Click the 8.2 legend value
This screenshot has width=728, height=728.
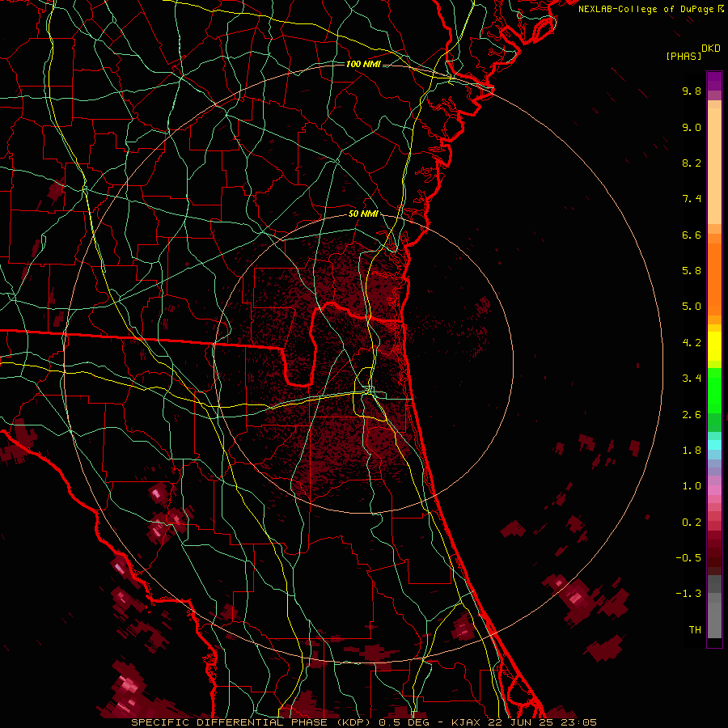click(692, 163)
